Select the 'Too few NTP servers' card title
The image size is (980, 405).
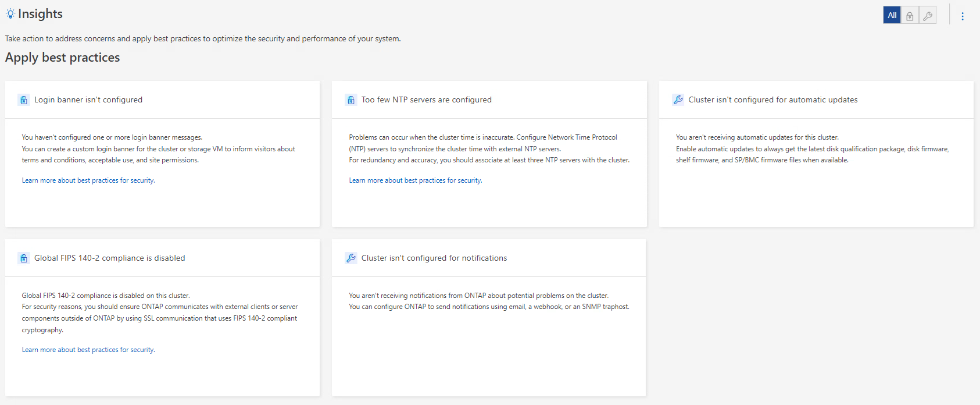tap(427, 100)
